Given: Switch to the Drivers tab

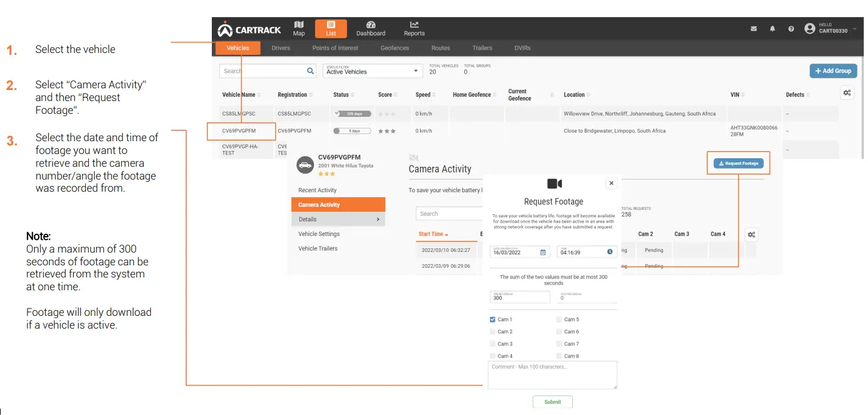Looking at the screenshot, I should click(x=281, y=48).
